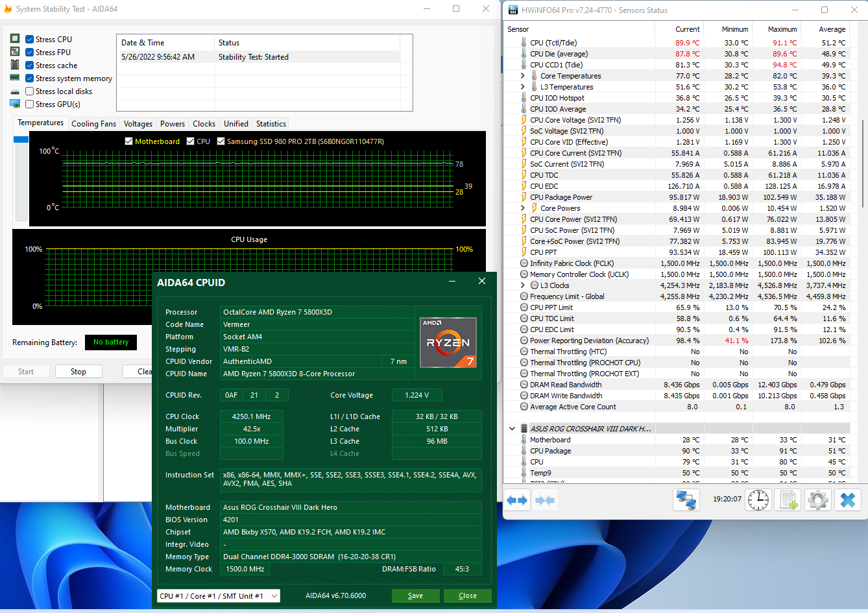Open the Statistics tab

(271, 124)
